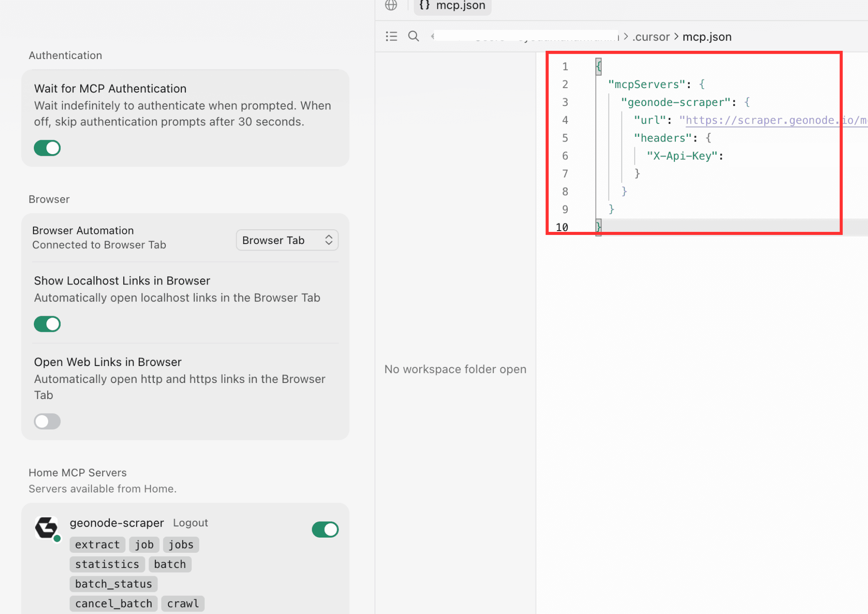868x614 pixels.
Task: Enable Open Web Links in Browser toggle
Action: pyautogui.click(x=47, y=421)
